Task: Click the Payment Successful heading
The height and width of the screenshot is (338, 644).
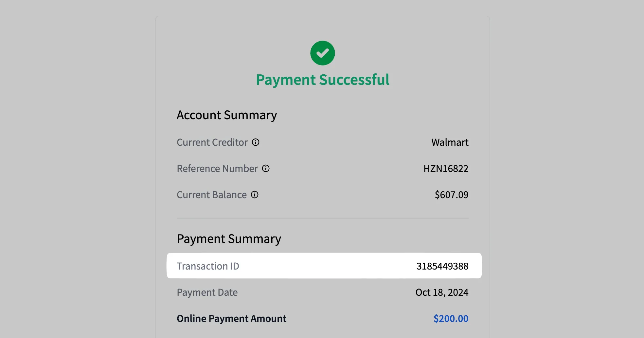Action: [322, 80]
